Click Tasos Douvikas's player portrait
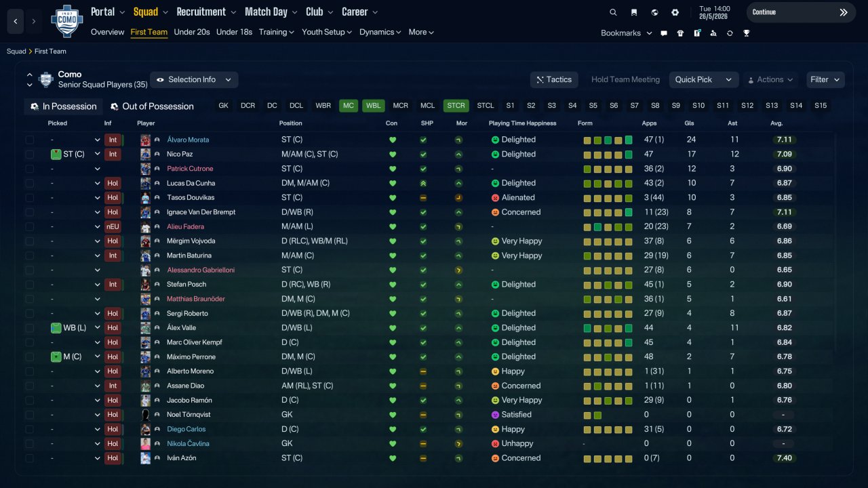The height and width of the screenshot is (488, 868). tap(145, 197)
